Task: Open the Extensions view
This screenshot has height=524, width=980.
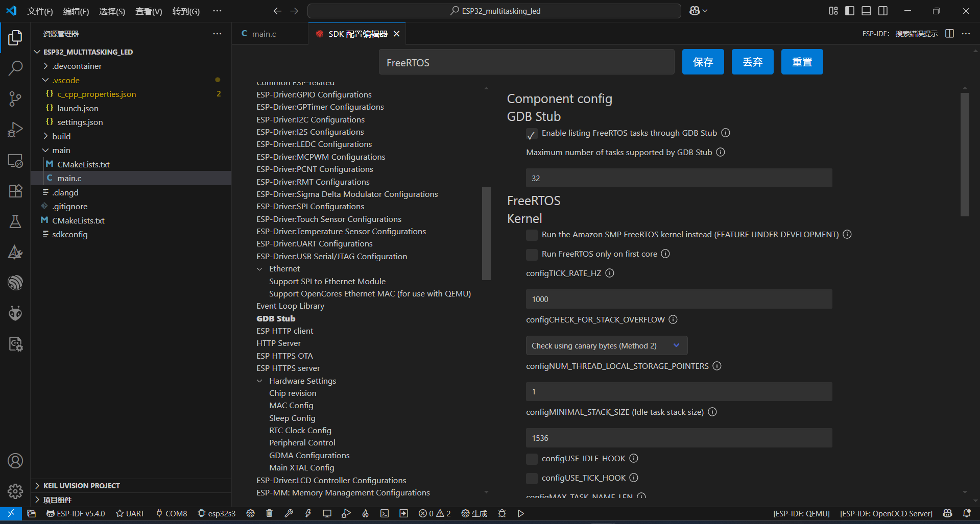Action: pyautogui.click(x=15, y=191)
